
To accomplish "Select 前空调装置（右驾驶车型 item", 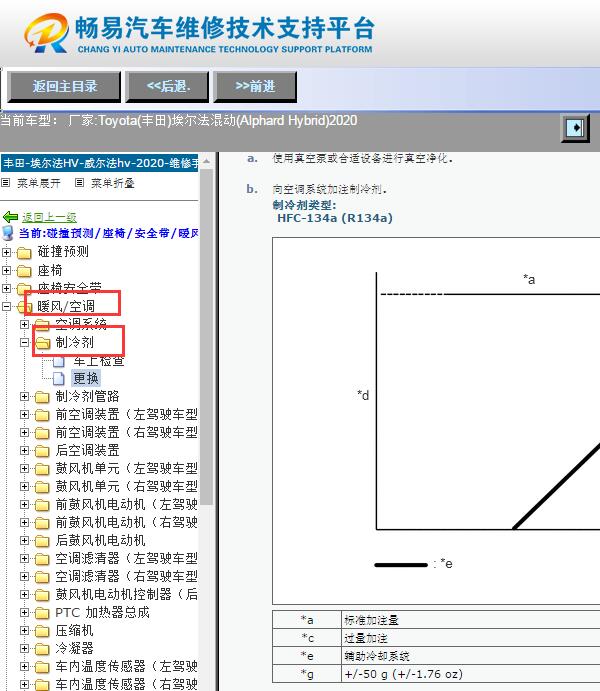I will pyautogui.click(x=126, y=432).
